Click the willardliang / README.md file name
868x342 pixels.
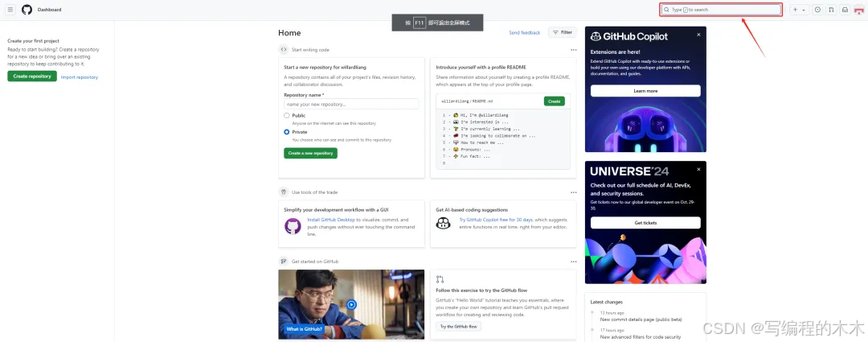click(x=467, y=101)
